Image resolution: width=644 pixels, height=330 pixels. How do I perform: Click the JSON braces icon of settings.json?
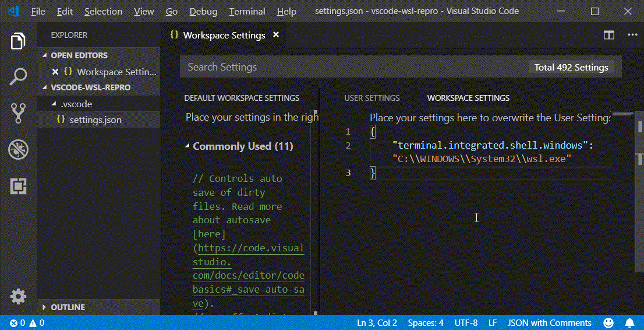pyautogui.click(x=61, y=120)
